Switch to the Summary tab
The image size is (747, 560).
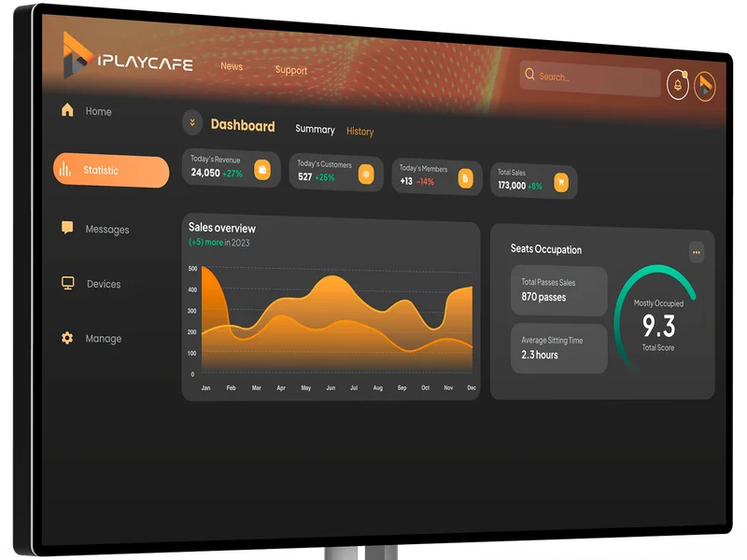click(317, 130)
